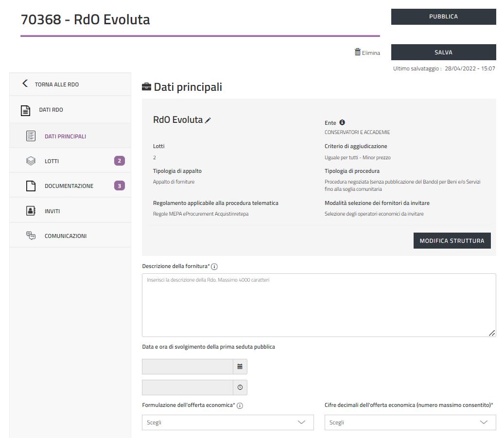The height and width of the screenshot is (438, 504).
Task: Open the calendar date picker icon
Action: (240, 367)
